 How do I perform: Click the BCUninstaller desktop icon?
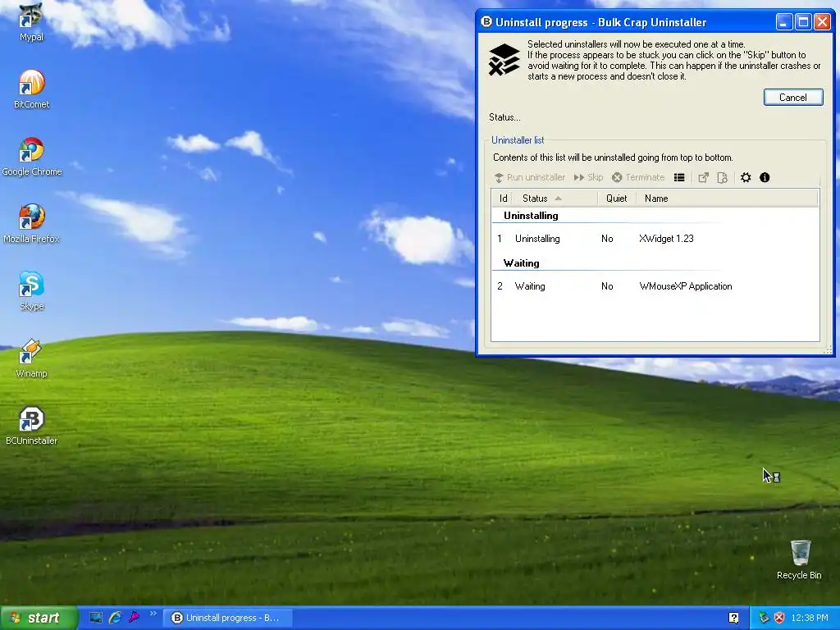point(31,426)
